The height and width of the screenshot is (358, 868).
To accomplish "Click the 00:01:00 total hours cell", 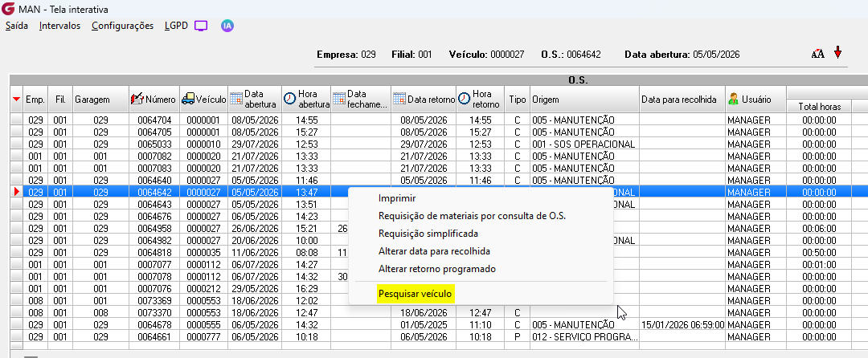I will pos(819,265).
